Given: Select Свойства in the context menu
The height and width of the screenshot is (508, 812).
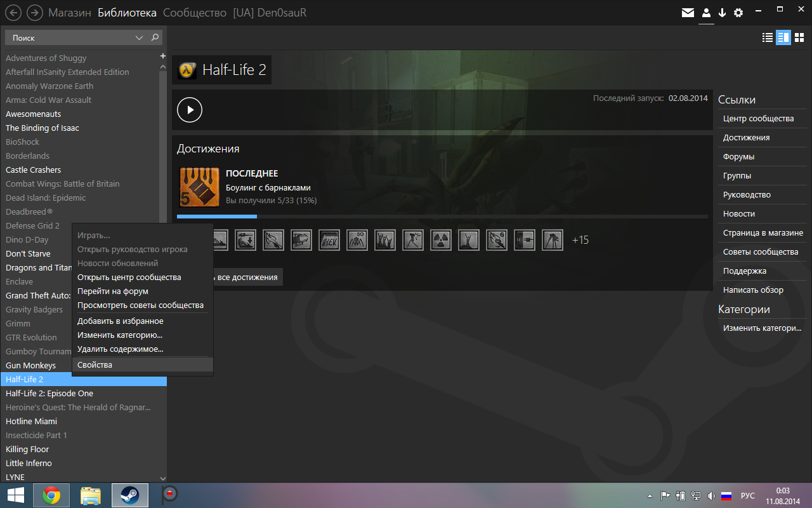Looking at the screenshot, I should tap(95, 364).
